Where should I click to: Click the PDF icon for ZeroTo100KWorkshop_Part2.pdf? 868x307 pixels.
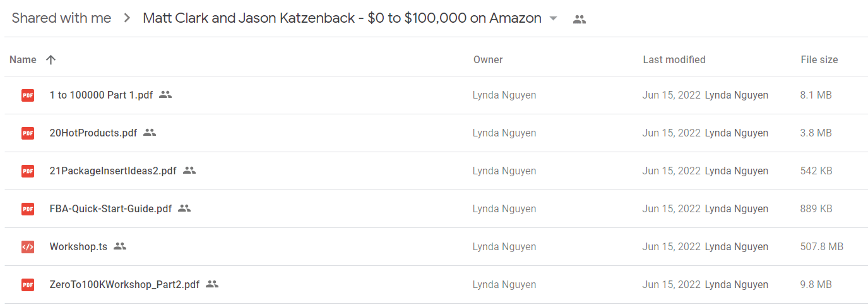(x=28, y=285)
